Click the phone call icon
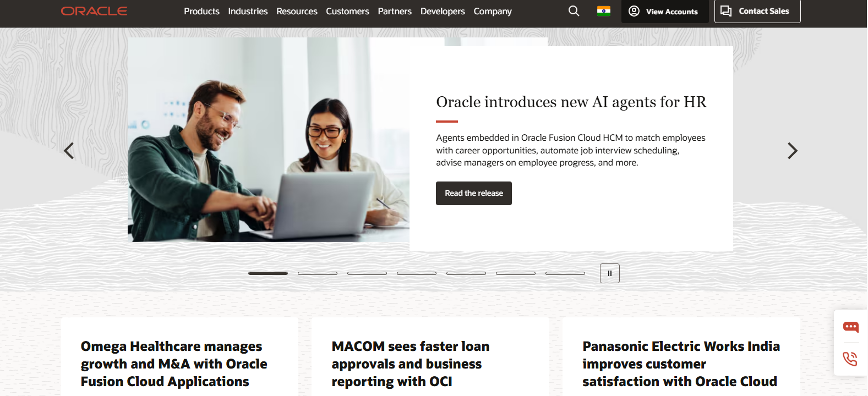Screen dimensions: 868x396 click(x=850, y=359)
